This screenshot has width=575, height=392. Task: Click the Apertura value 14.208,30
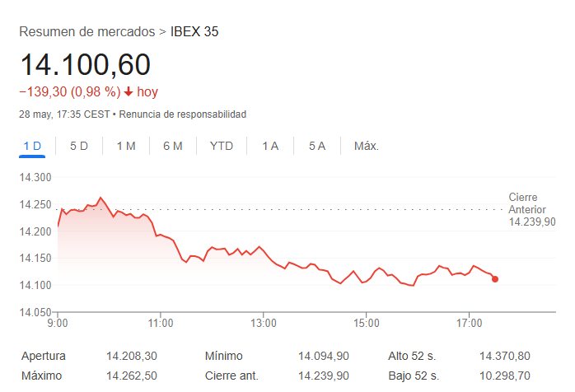131,357
